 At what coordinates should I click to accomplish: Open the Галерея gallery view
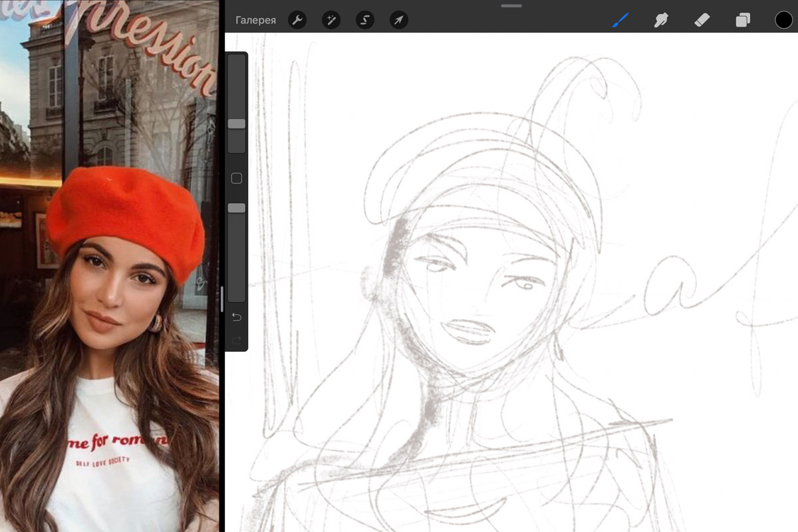click(x=255, y=20)
